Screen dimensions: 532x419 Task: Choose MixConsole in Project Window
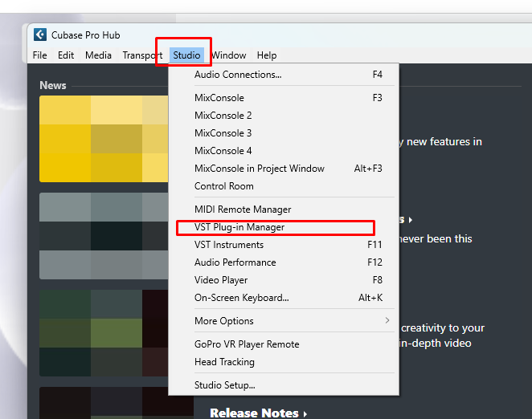(284, 169)
